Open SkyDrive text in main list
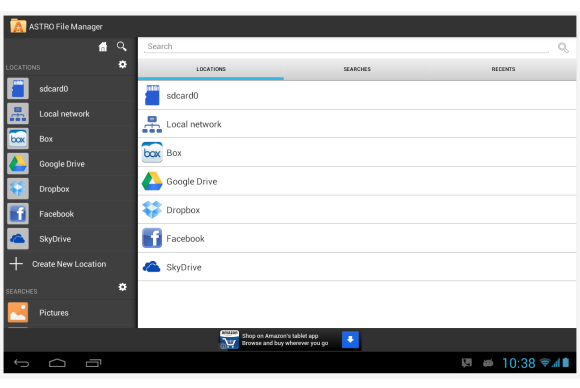This screenshot has width=580, height=388. click(x=184, y=267)
